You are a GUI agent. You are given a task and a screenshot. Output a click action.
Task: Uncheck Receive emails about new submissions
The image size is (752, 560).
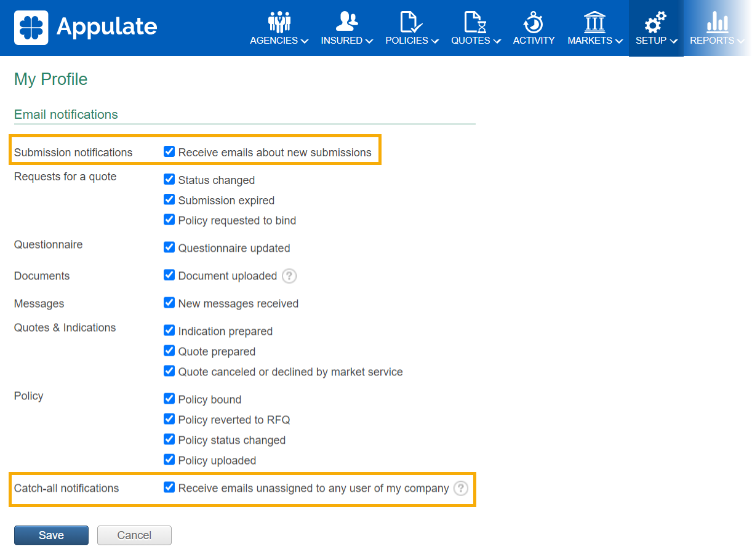pyautogui.click(x=169, y=152)
